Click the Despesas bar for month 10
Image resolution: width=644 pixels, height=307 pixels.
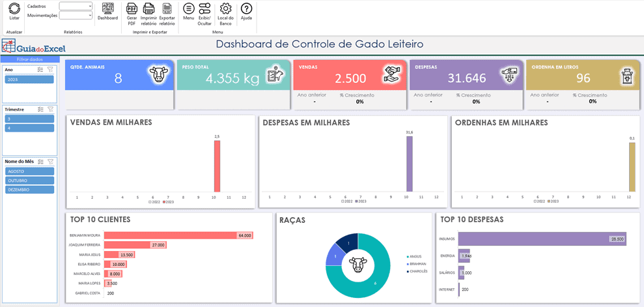coord(410,164)
